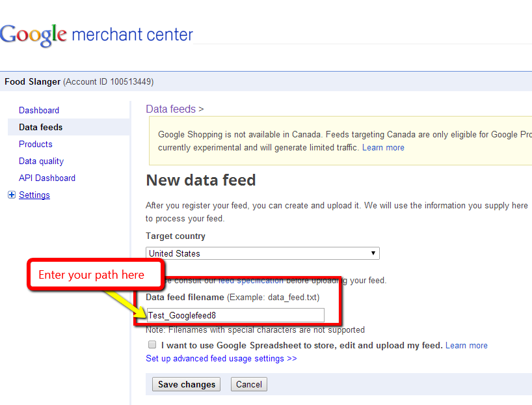Screen dimensions: 532x405
Task: Expand the Settings section in sidebar
Action: point(10,195)
